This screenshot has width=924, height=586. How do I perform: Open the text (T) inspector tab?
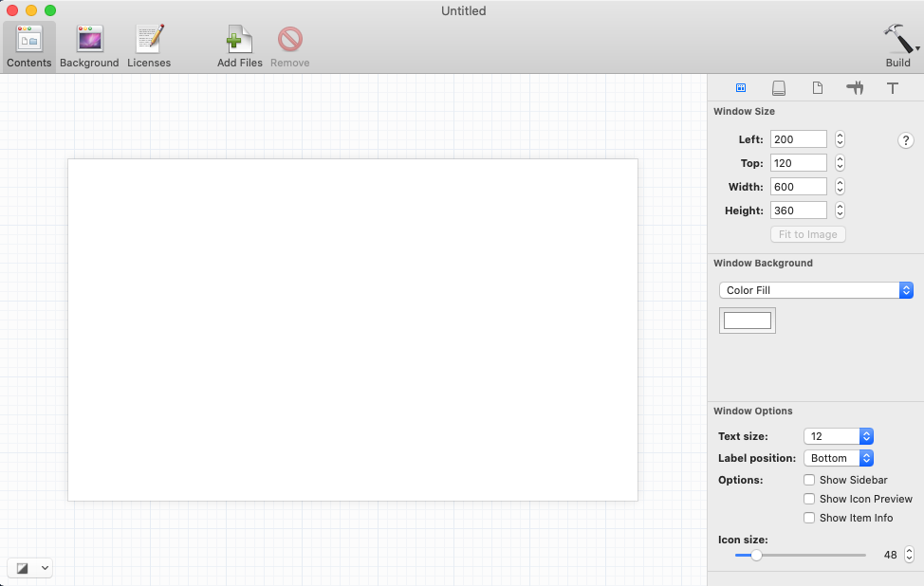[x=893, y=88]
